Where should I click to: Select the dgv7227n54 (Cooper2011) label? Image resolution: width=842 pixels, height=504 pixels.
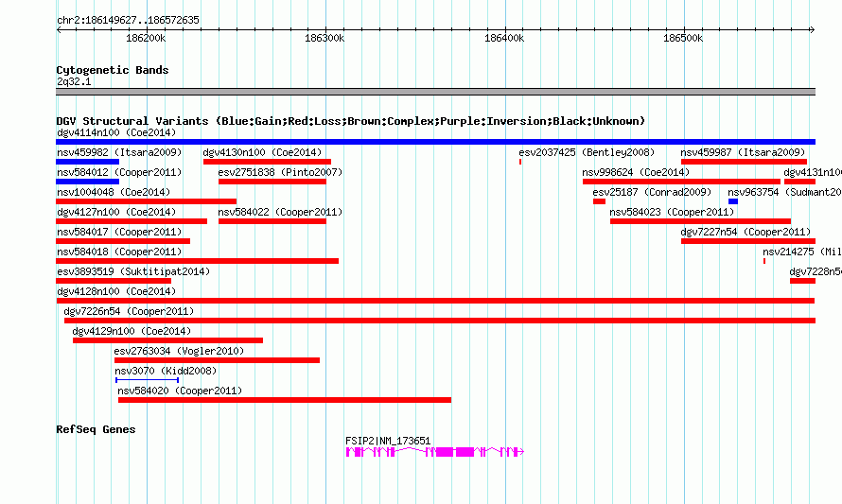(x=746, y=232)
